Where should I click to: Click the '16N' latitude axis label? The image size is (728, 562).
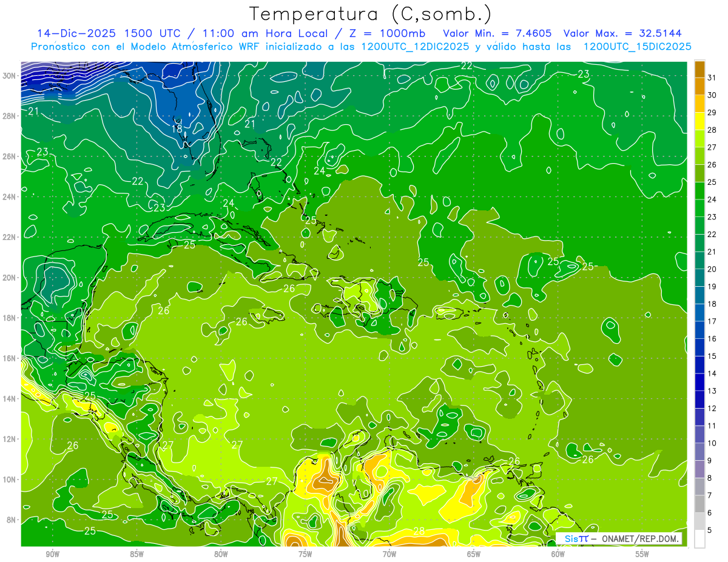(x=10, y=358)
